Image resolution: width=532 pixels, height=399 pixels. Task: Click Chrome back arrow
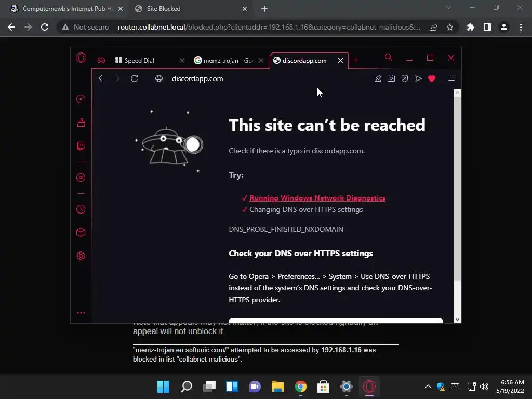click(x=11, y=27)
